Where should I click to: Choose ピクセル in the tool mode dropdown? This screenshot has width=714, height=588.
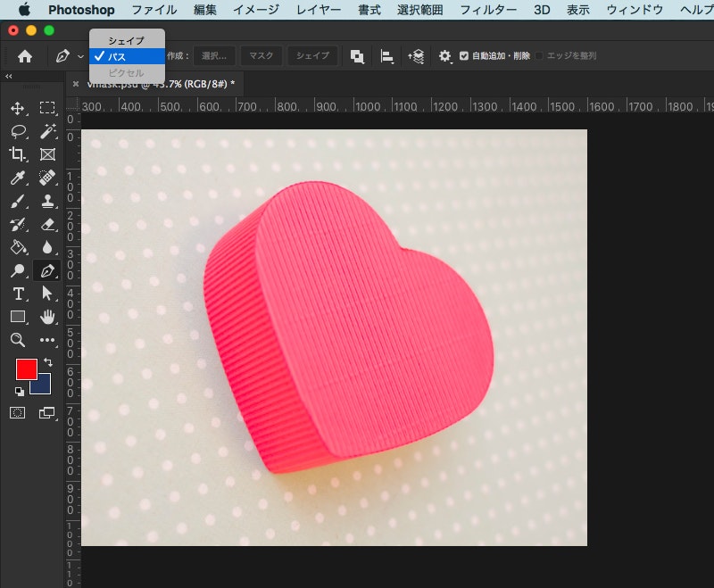pos(127,72)
